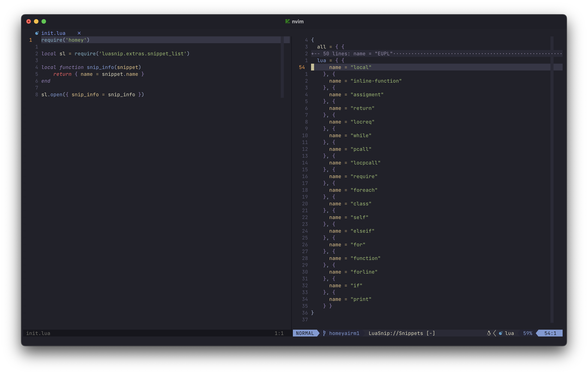The width and height of the screenshot is (588, 374).
Task: Maximize the nvim window with the green button
Action: tap(44, 21)
